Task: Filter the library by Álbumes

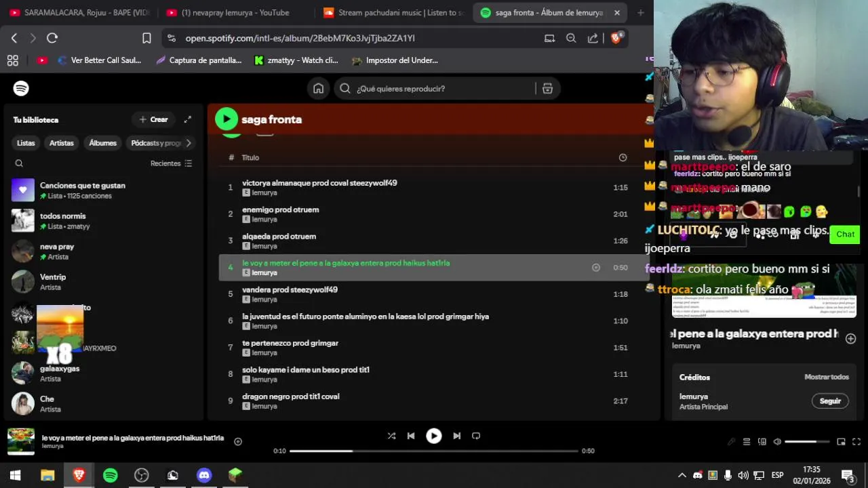Action: point(103,143)
